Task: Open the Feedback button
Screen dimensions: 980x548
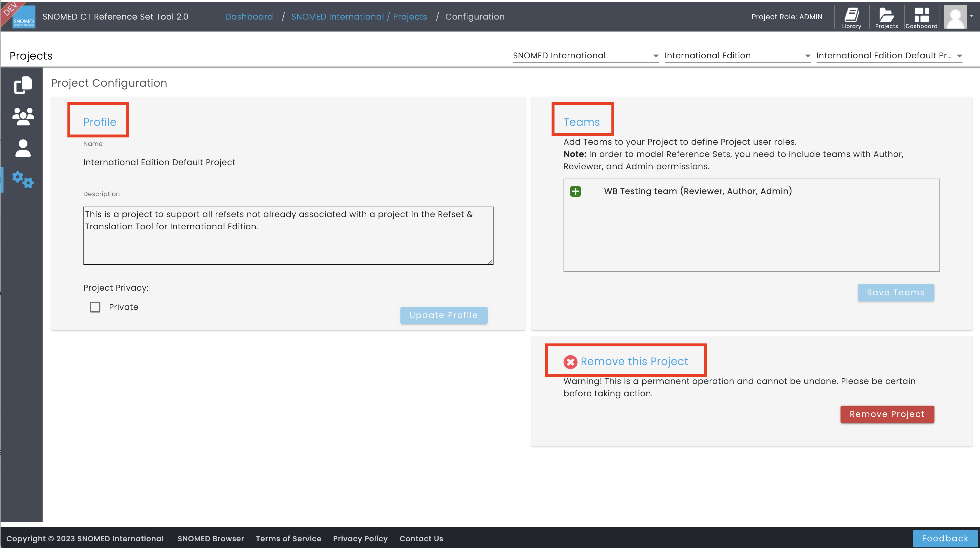Action: 945,538
